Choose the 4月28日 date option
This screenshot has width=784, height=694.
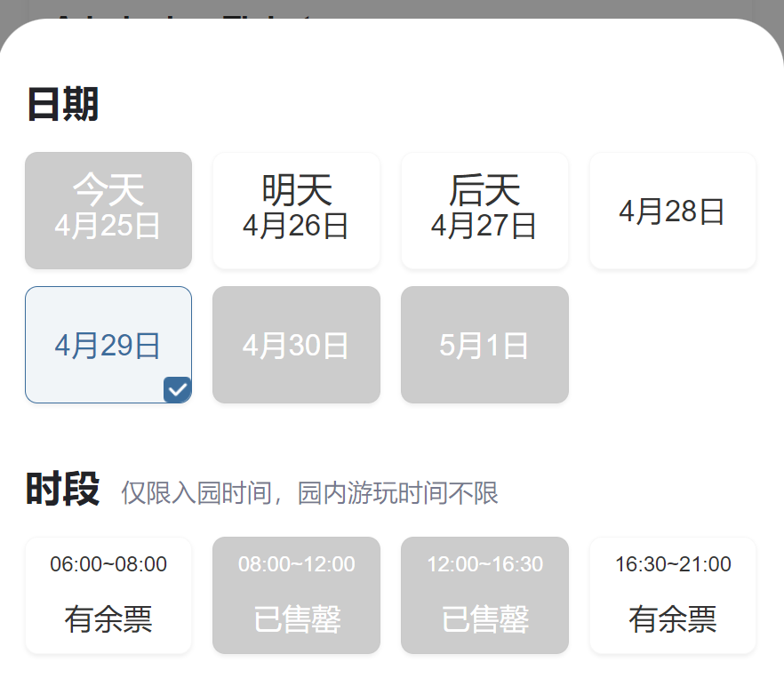coord(672,210)
